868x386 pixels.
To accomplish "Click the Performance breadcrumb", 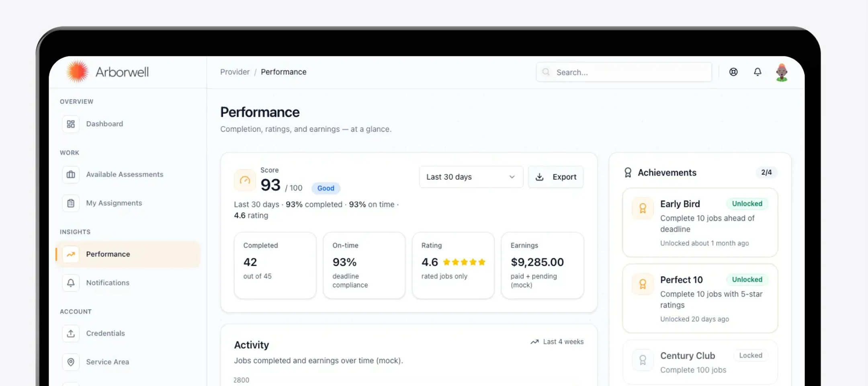I will click(x=283, y=72).
